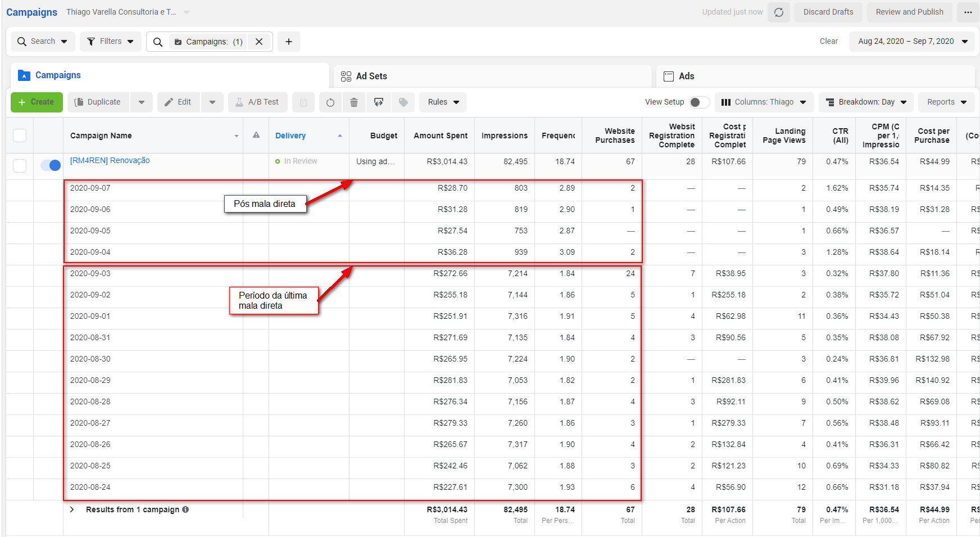The width and height of the screenshot is (980, 537).
Task: Click the export/share icon beside the trash
Action: coord(379,102)
